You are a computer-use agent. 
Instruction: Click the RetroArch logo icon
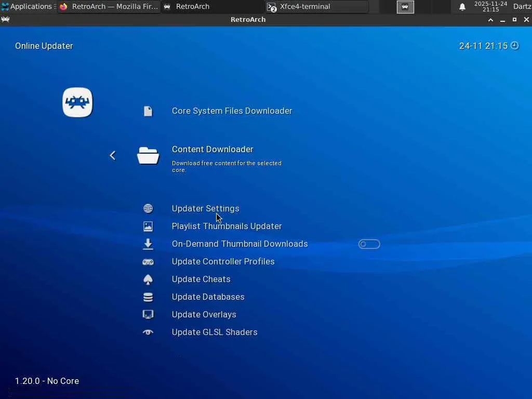(x=77, y=102)
